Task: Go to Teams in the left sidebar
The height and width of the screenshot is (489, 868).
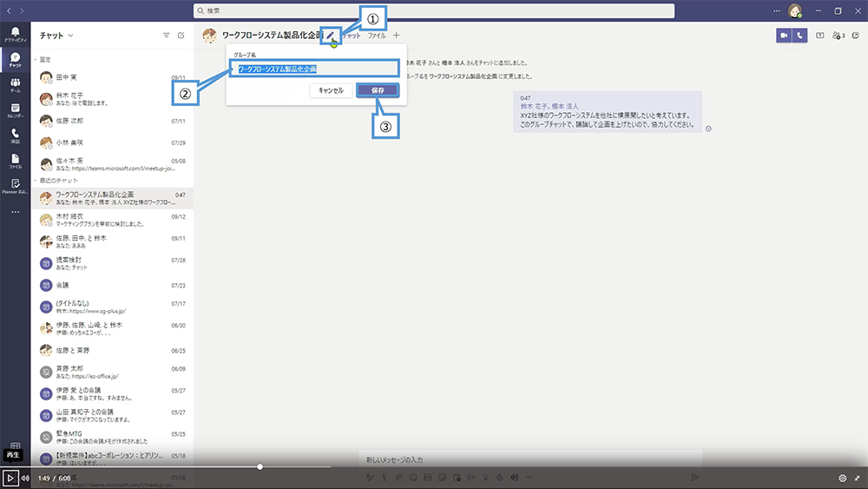Action: (x=15, y=85)
